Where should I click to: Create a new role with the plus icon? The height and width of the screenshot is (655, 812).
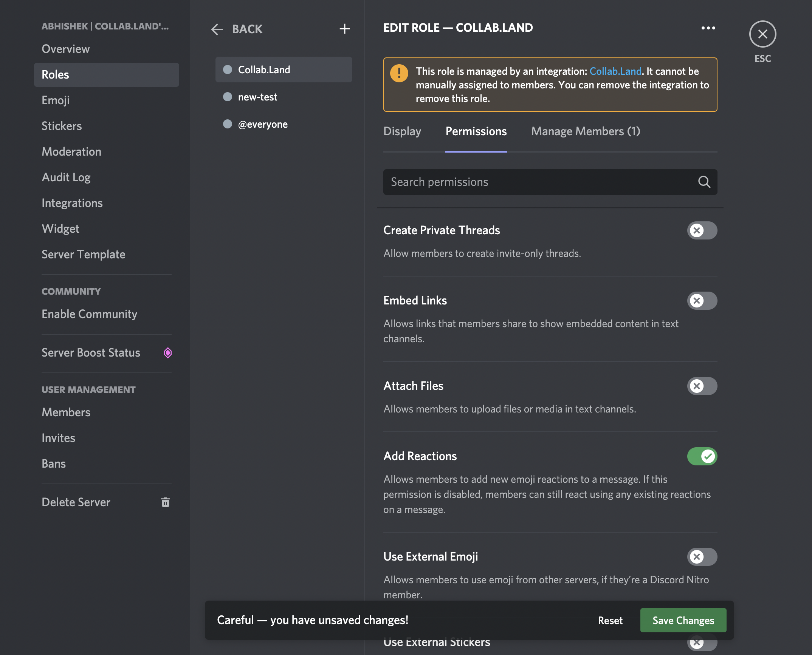coord(344,29)
